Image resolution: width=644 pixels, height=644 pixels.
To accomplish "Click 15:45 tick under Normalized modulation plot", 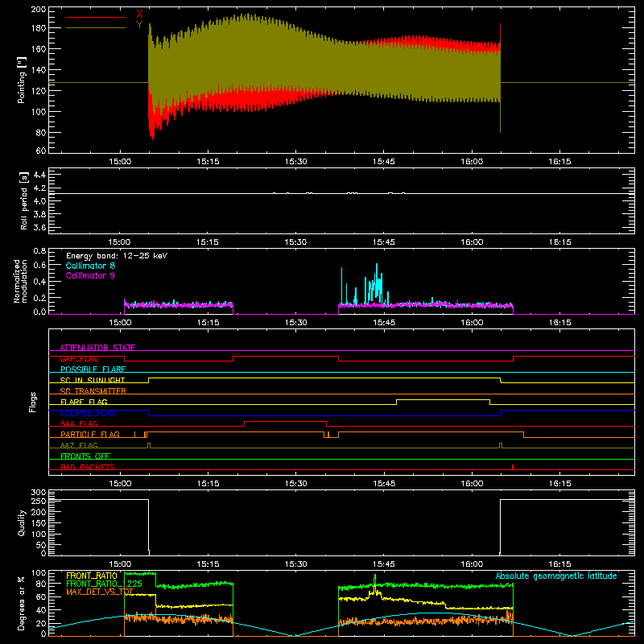I will click(x=384, y=323).
